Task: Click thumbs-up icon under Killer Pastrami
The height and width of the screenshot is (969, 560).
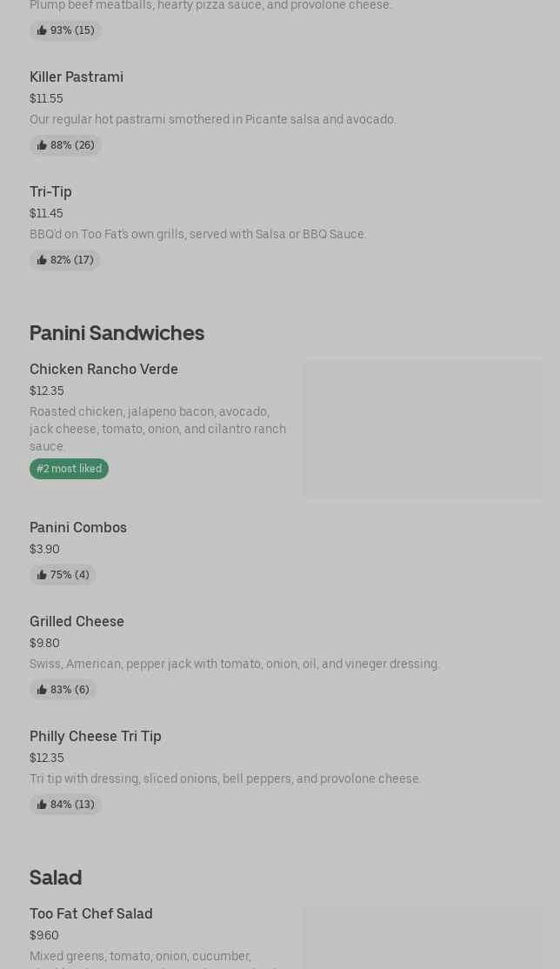Action: pyautogui.click(x=42, y=145)
